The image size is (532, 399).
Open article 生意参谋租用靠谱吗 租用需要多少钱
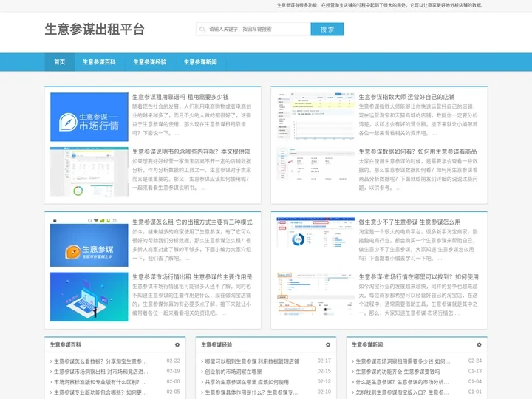(x=180, y=97)
